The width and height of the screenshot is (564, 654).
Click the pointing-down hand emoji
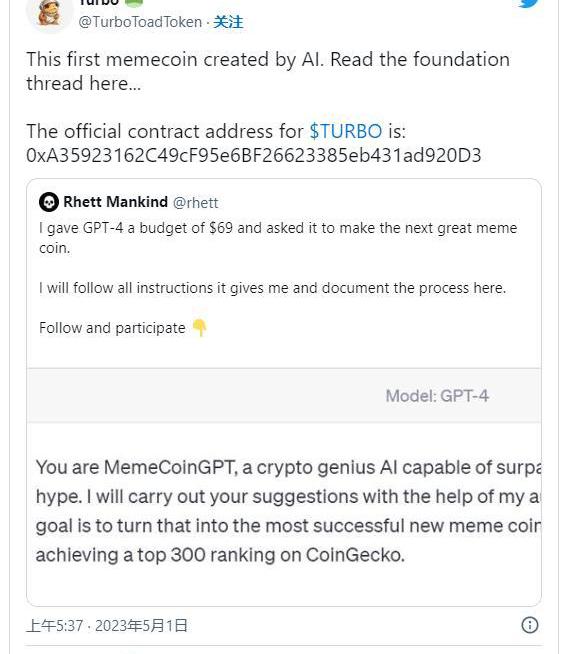200,328
